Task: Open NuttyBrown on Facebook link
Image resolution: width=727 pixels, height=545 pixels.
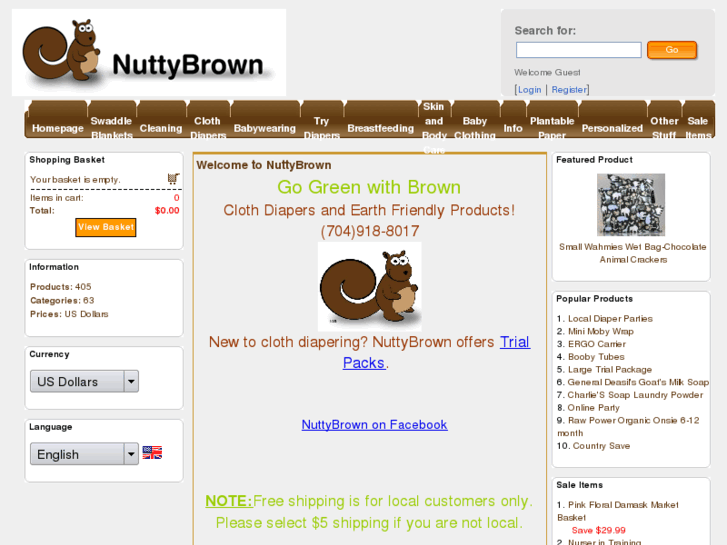Action: 375,424
